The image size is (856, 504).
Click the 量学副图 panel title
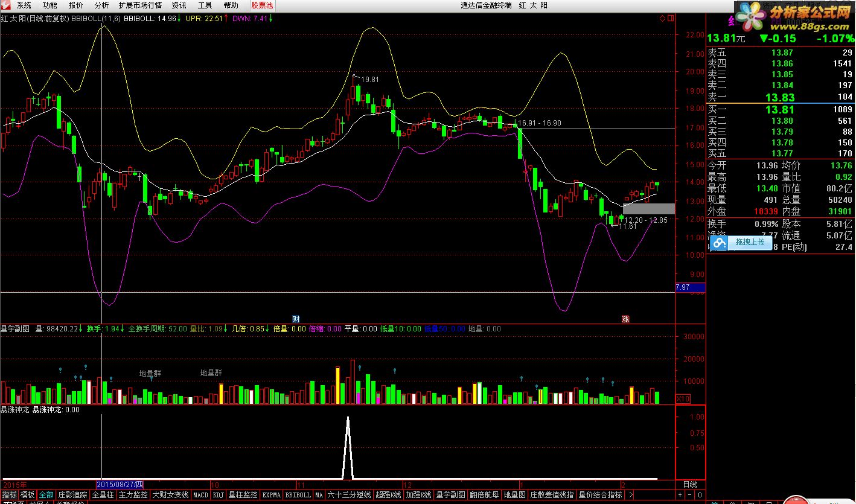[x=16, y=329]
